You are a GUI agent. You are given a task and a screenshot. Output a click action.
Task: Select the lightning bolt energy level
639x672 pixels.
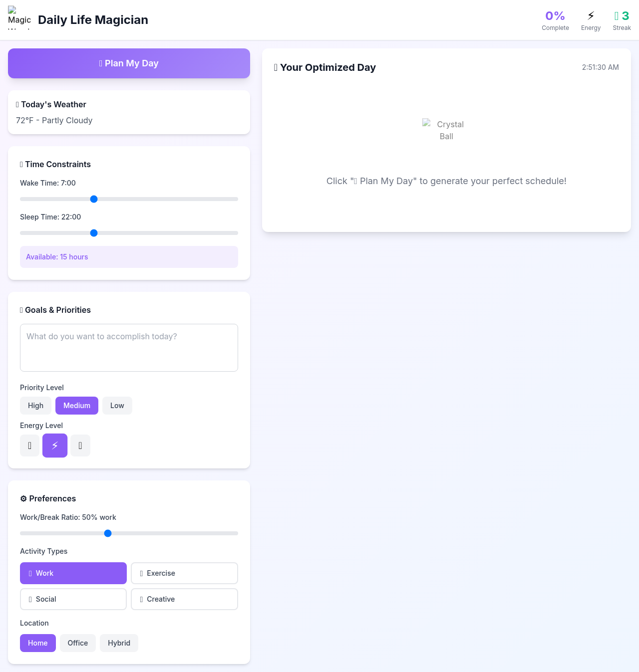pos(55,446)
